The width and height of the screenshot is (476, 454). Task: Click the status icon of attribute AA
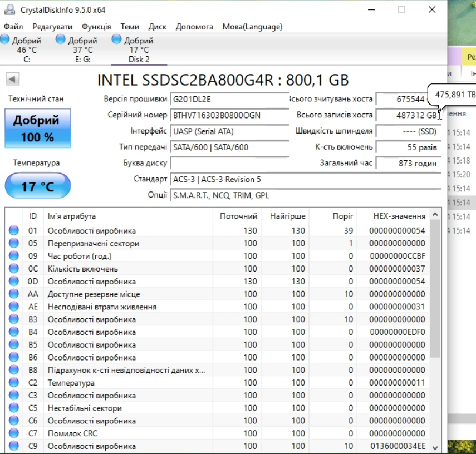click(14, 294)
